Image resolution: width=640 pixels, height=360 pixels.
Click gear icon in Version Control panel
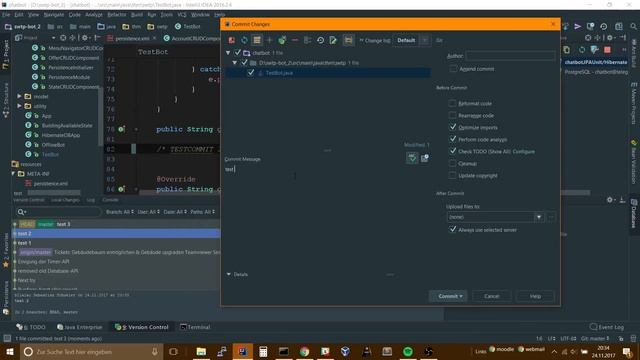pos(610,200)
